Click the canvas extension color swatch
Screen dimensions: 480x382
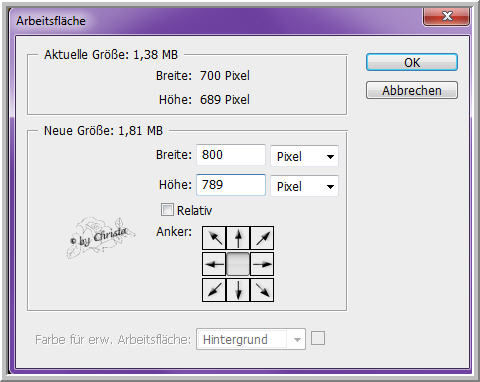[x=318, y=338]
